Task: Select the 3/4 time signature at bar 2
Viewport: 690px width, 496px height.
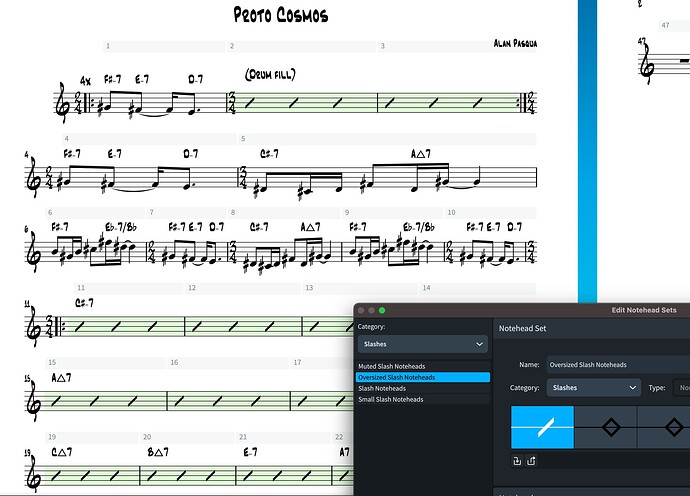Action: click(232, 103)
